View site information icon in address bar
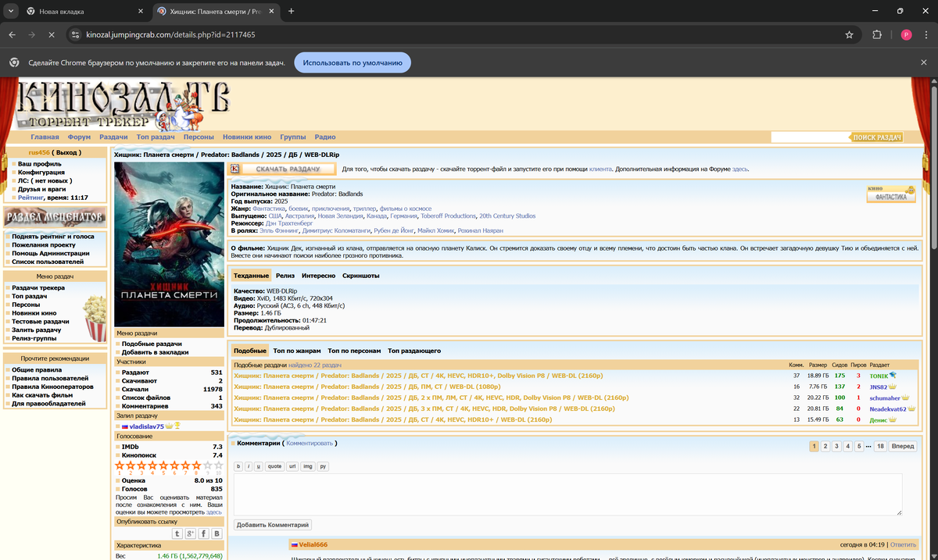The height and width of the screenshot is (560, 938). click(x=75, y=35)
